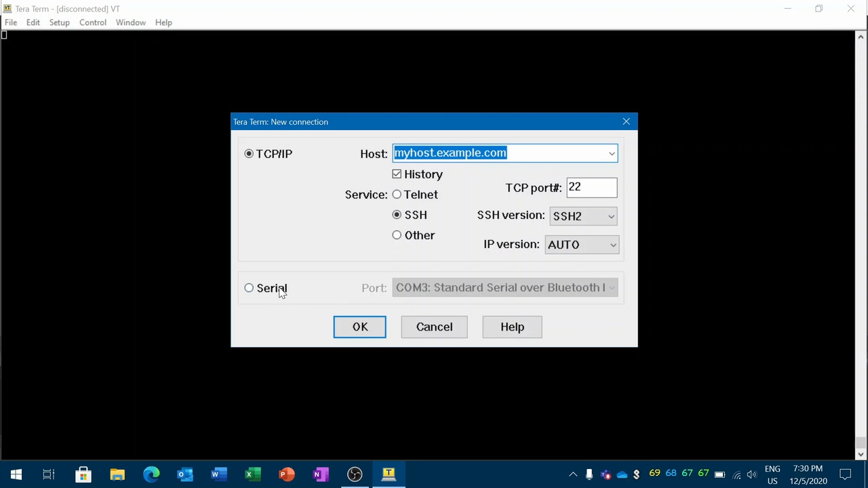Click the battery status tray icon
This screenshot has width=868, height=488.
pyautogui.click(x=720, y=474)
